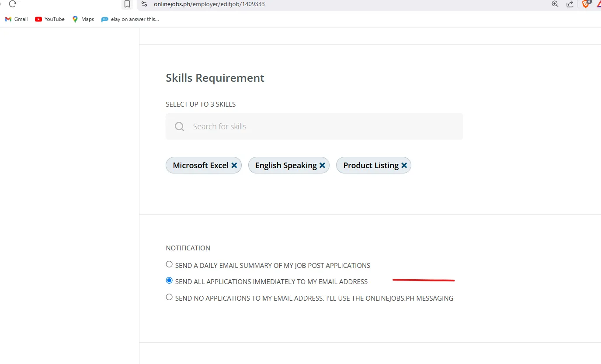The width and height of the screenshot is (601, 364).
Task: Share this page via the share icon
Action: (570, 4)
